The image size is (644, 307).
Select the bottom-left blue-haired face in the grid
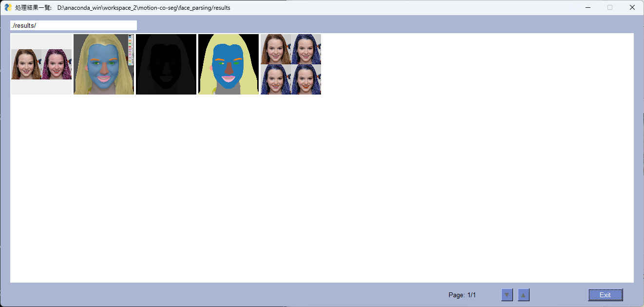tap(276, 79)
